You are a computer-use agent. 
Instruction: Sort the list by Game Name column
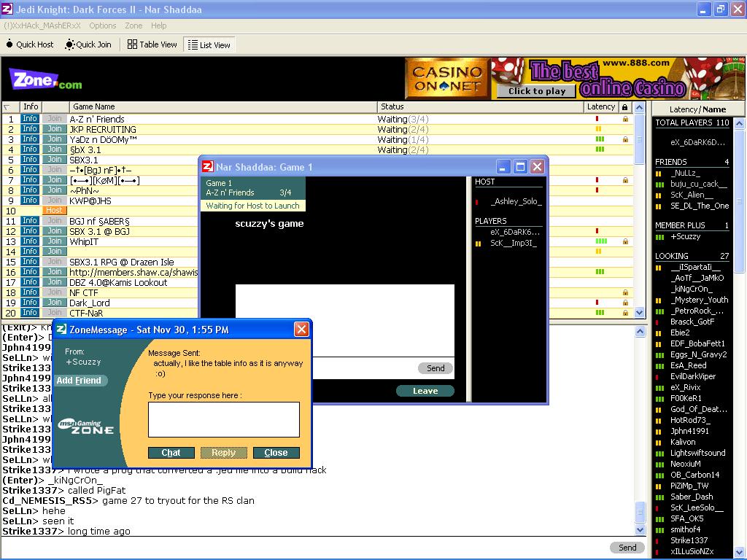coord(222,106)
